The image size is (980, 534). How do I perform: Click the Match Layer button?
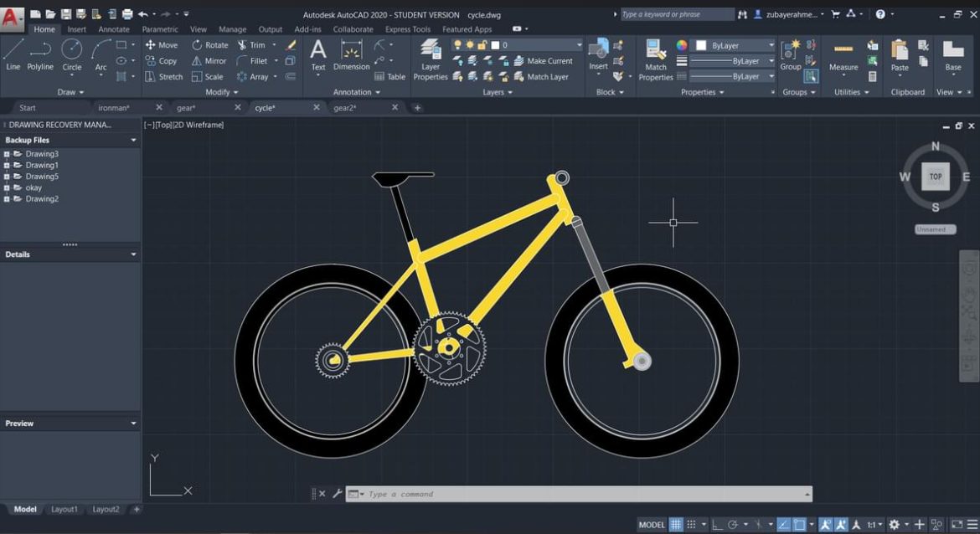coord(541,77)
